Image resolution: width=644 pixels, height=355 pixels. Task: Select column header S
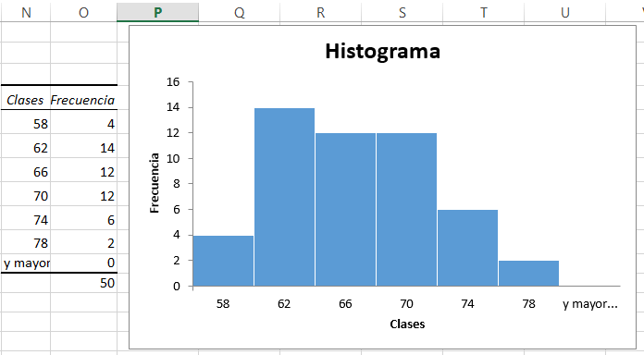(x=402, y=12)
